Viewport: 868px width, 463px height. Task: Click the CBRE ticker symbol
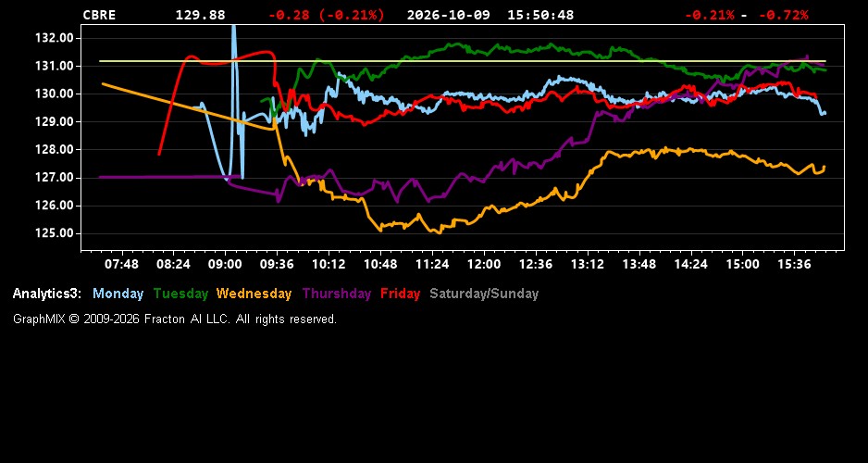click(x=100, y=15)
